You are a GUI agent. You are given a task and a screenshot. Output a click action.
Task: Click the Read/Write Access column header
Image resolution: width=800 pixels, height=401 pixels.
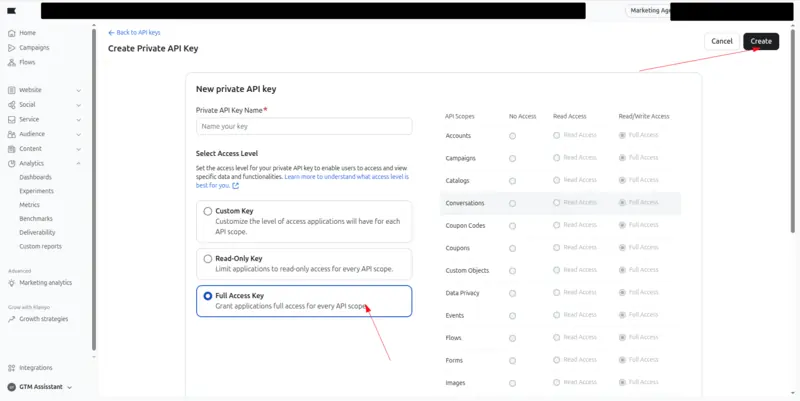[x=644, y=117]
